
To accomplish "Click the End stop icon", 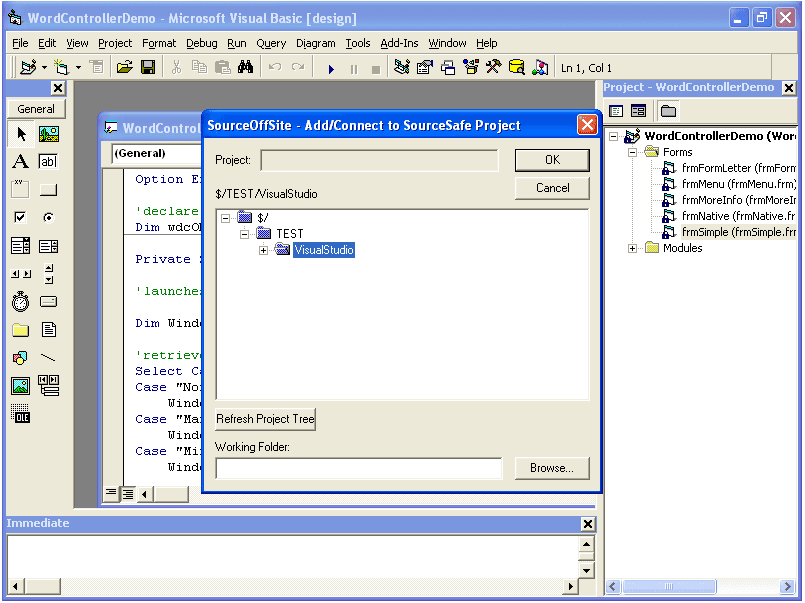I will pos(376,68).
